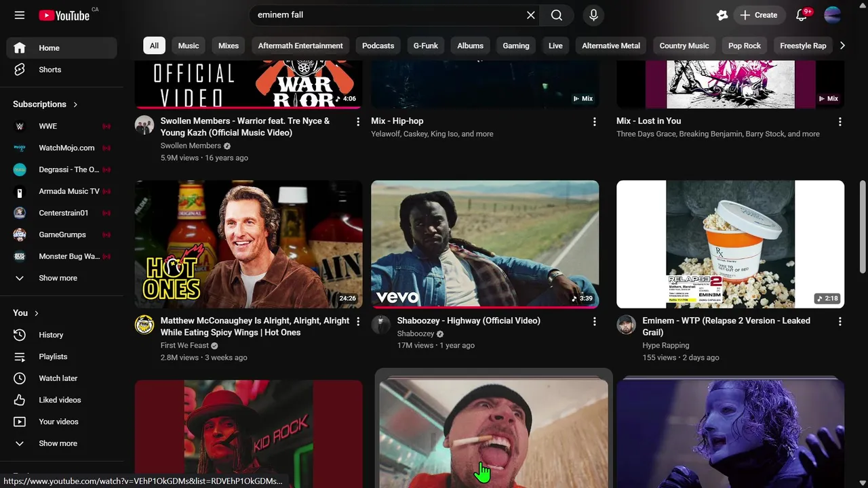868x488 pixels.
Task: Expand the You section header
Action: 26,313
